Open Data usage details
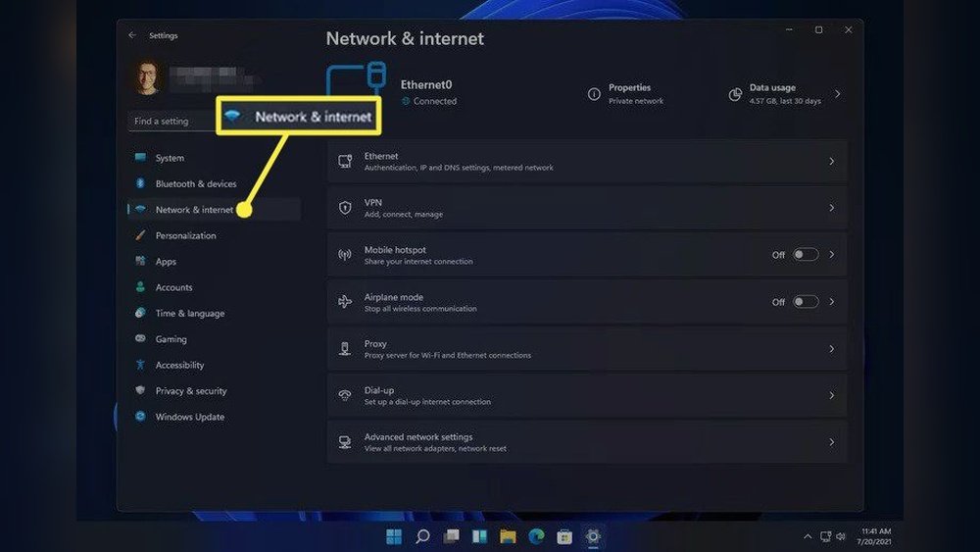This screenshot has height=552, width=980. coord(784,94)
